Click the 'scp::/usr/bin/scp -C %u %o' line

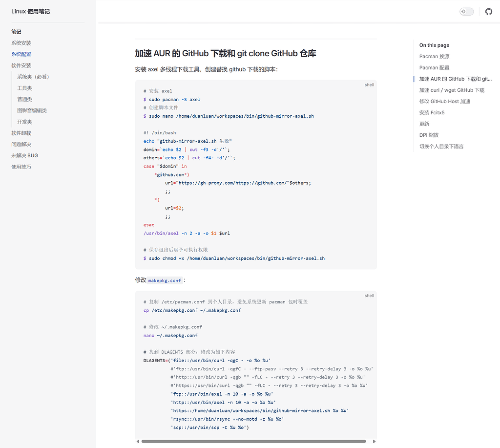(x=209, y=427)
